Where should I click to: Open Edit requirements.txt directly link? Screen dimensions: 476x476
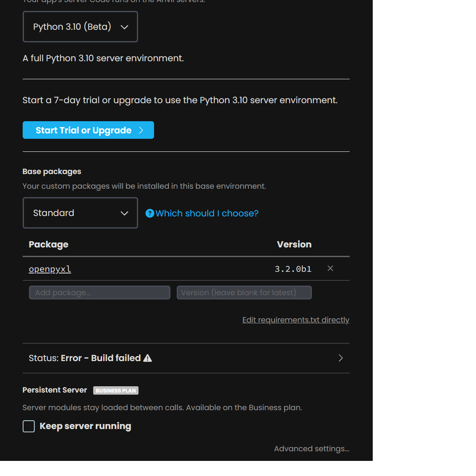296,320
